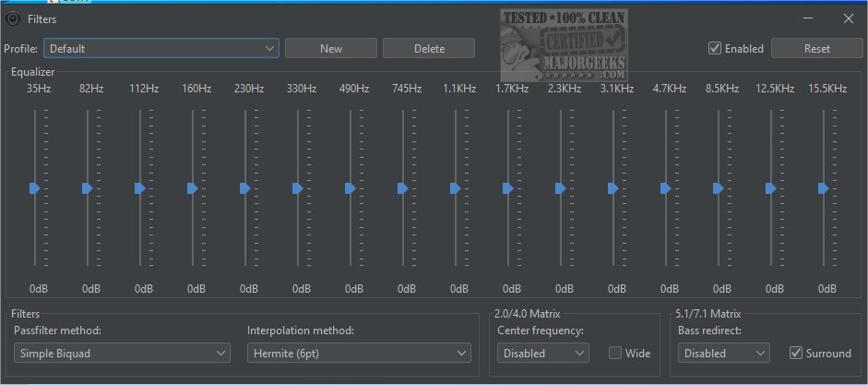Click the 2.0/4.0 Matrix group title
This screenshot has height=385, width=868.
[529, 314]
